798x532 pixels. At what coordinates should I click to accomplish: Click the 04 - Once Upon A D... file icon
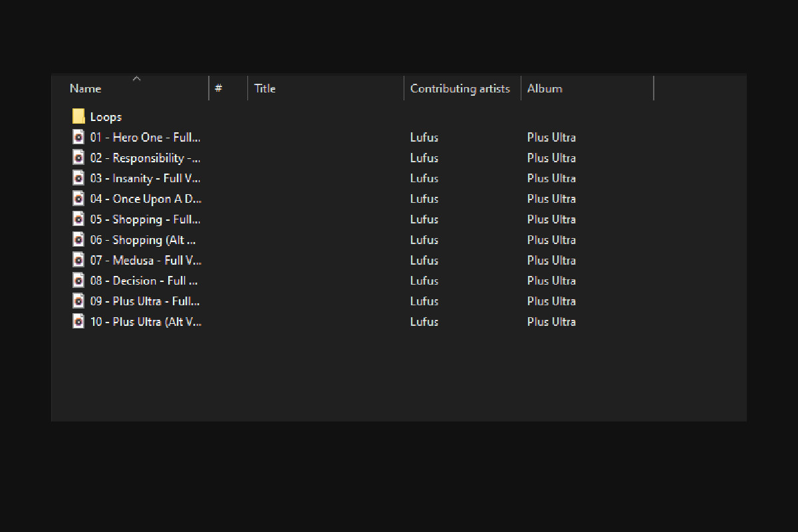[78, 199]
